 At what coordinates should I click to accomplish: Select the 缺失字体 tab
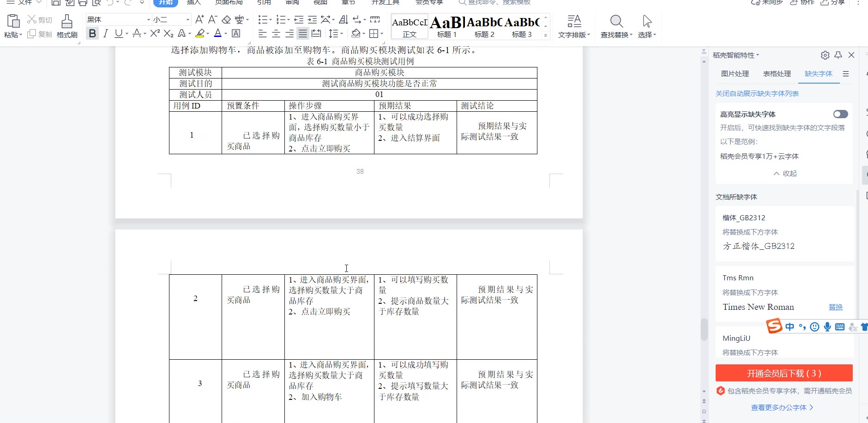coord(819,74)
